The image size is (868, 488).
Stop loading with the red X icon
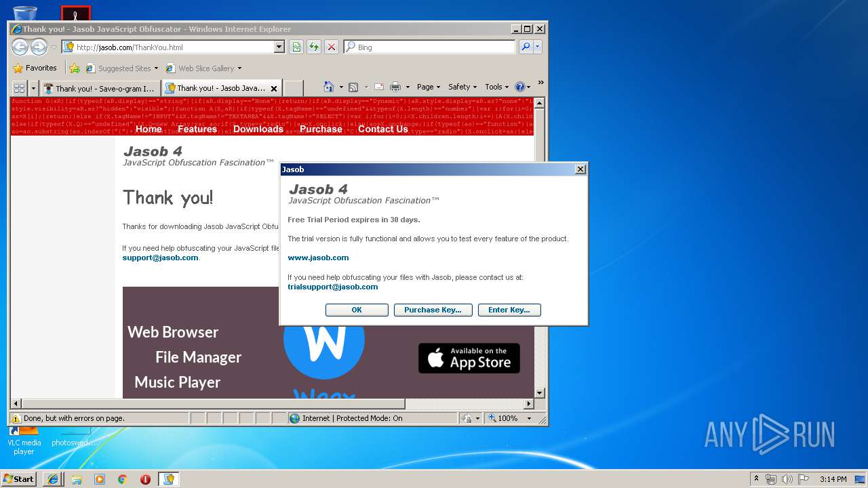332,47
